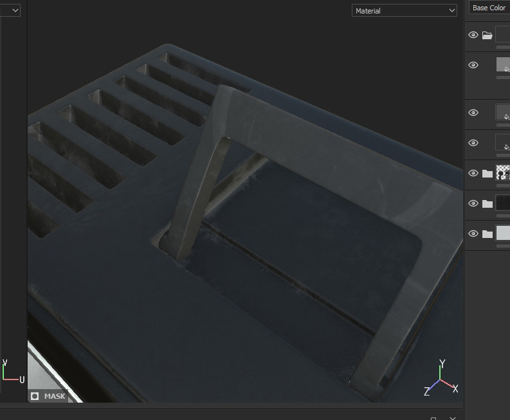Toggle visibility of the topmost fill layer

tap(473, 65)
